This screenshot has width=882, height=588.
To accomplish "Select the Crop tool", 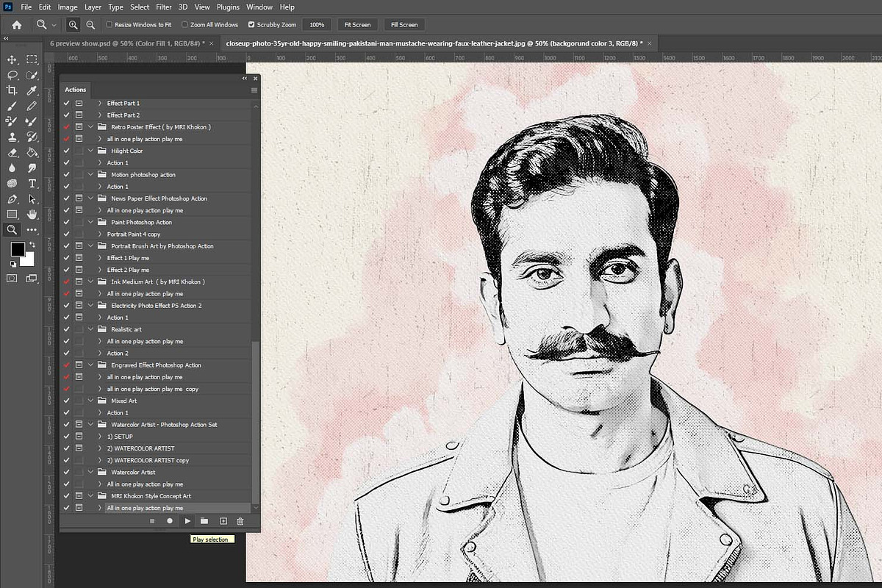I will tap(12, 90).
